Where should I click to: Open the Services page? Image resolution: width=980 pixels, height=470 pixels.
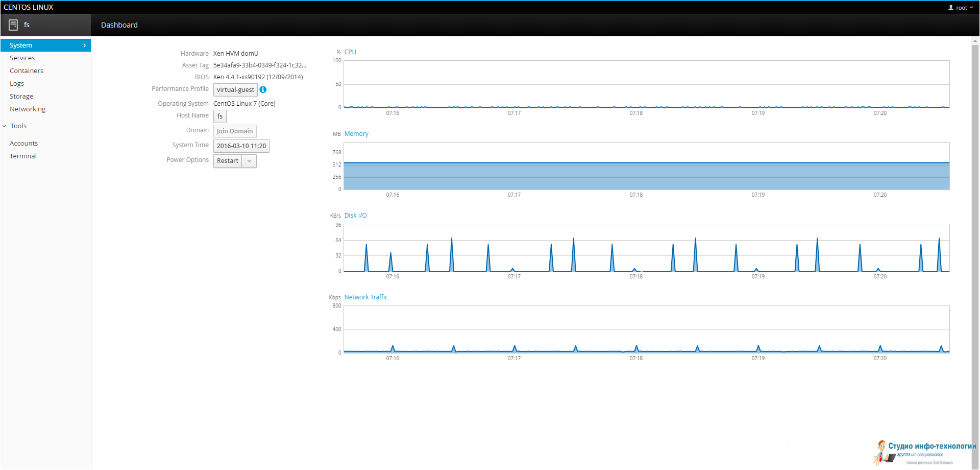[22, 58]
